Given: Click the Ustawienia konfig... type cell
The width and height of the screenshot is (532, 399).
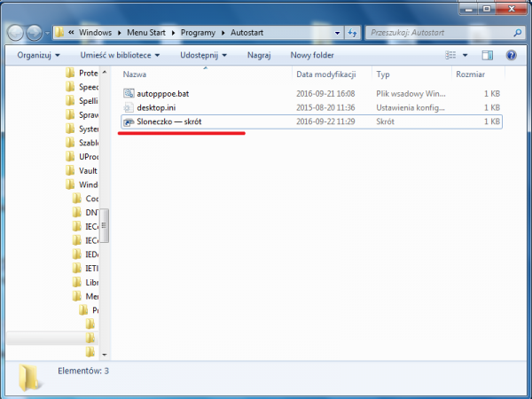Looking at the screenshot, I should tap(411, 107).
